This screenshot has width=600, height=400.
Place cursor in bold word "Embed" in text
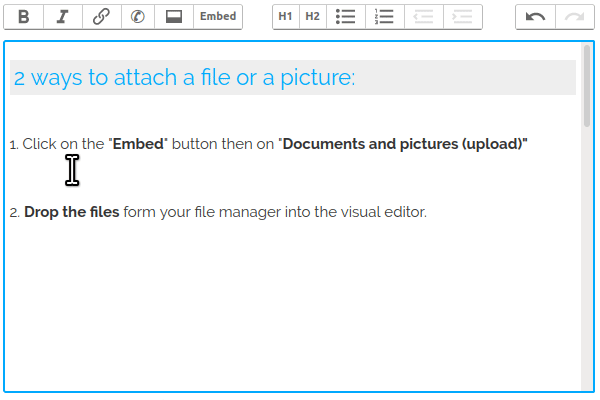(x=139, y=144)
